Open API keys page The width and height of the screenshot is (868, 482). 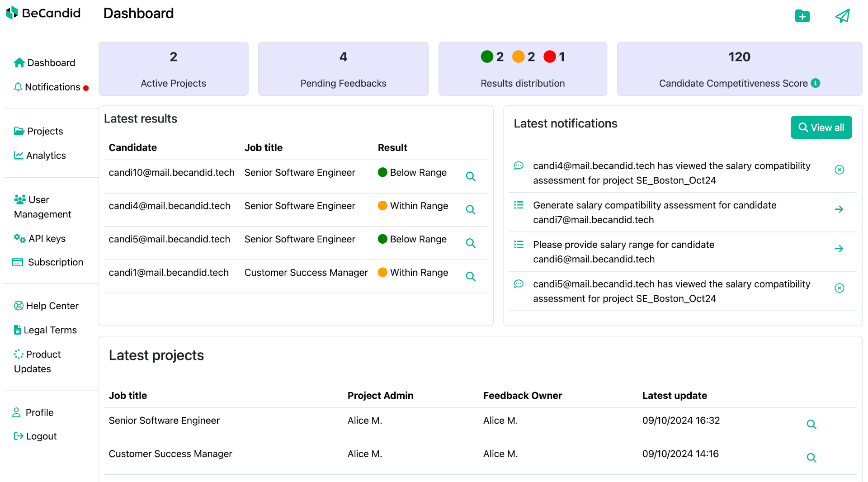pyautogui.click(x=40, y=238)
